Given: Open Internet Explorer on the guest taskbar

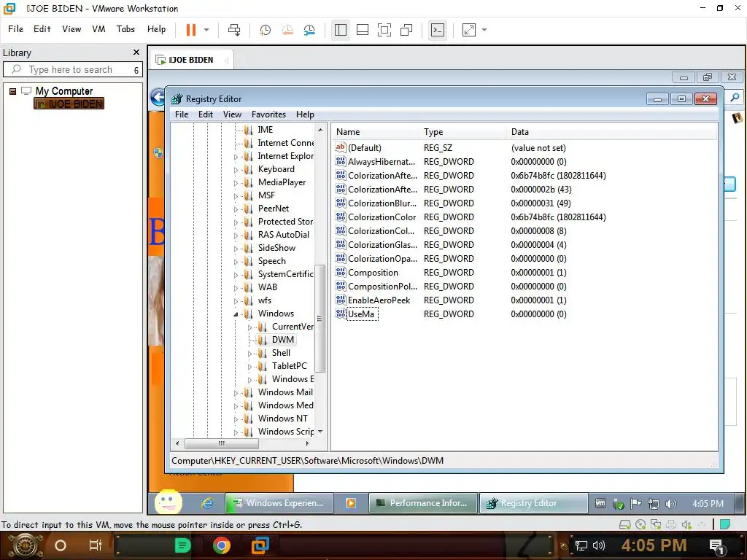Looking at the screenshot, I should 206,503.
